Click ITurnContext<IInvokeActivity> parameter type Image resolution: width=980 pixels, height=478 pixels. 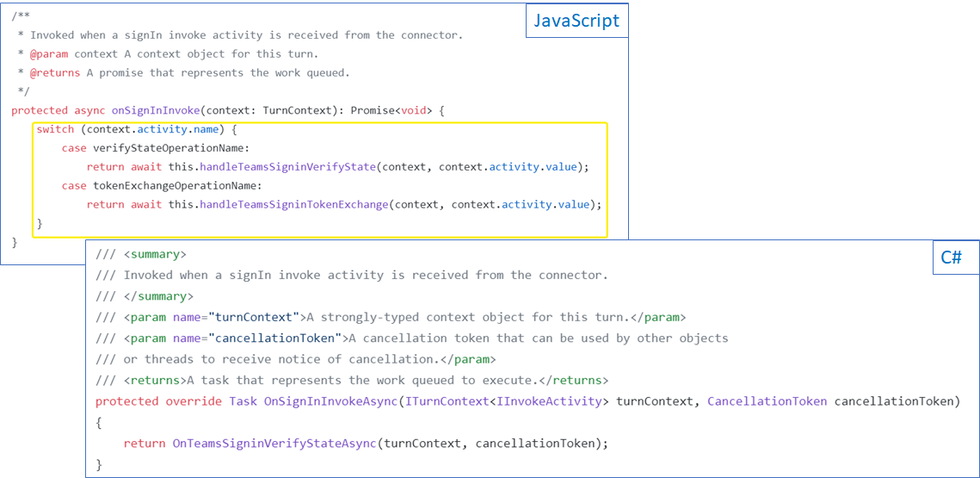click(x=507, y=401)
